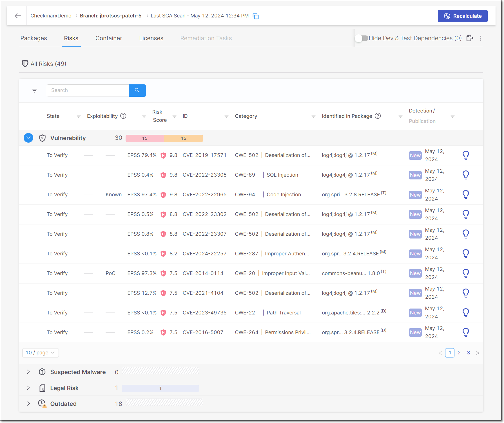The image size is (504, 423).
Task: Click the CheckmarxDemo breadcrumb
Action: coord(51,16)
